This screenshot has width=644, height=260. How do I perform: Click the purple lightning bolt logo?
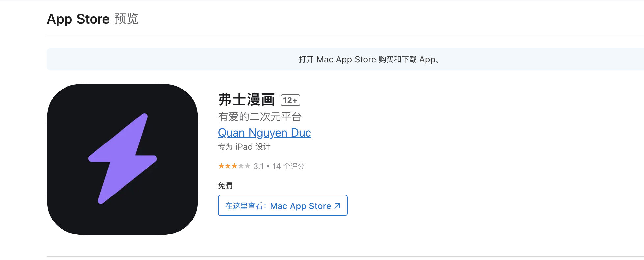[x=122, y=159]
